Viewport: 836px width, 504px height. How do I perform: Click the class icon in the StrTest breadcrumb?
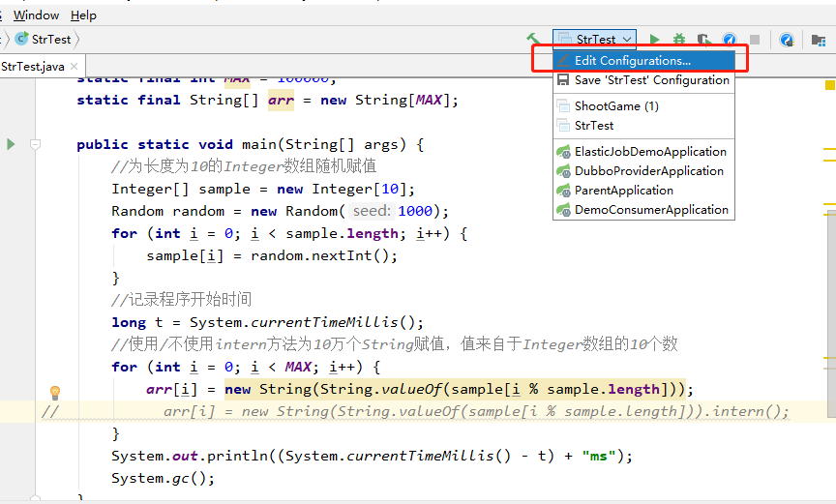(x=22, y=39)
